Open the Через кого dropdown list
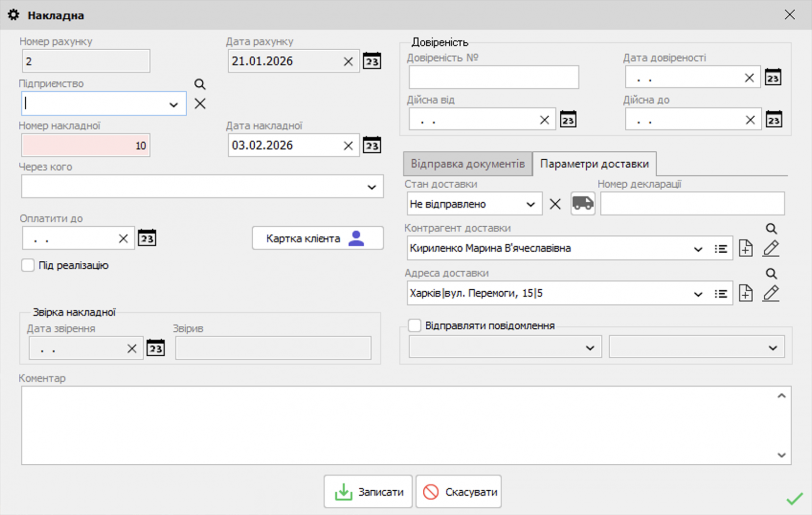Screen dimensions: 812x515 point(371,187)
